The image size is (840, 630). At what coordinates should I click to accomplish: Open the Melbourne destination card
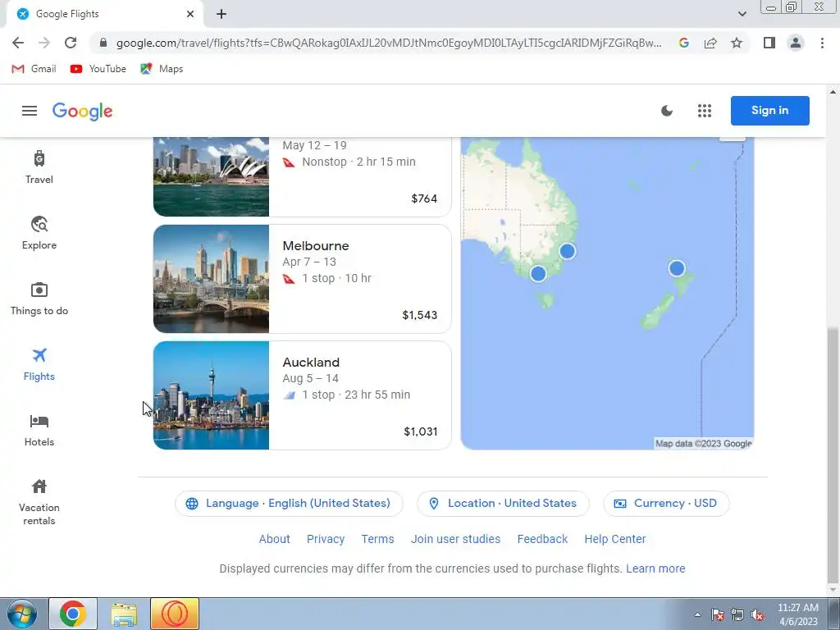[x=302, y=279]
